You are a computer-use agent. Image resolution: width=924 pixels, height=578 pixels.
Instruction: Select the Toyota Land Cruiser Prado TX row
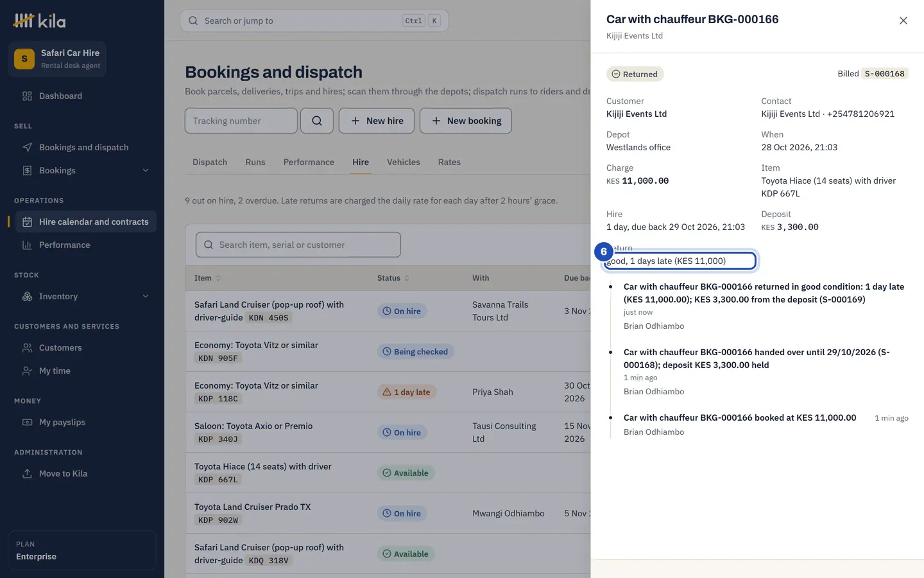388,513
